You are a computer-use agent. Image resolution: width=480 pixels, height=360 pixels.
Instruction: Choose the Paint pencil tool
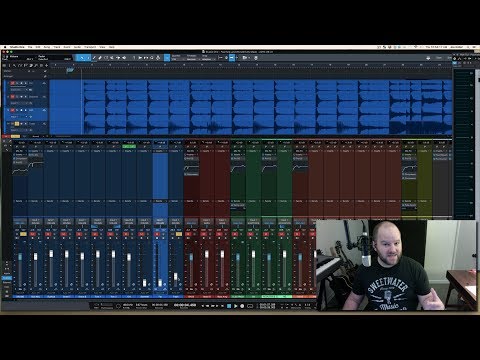pyautogui.click(x=94, y=58)
